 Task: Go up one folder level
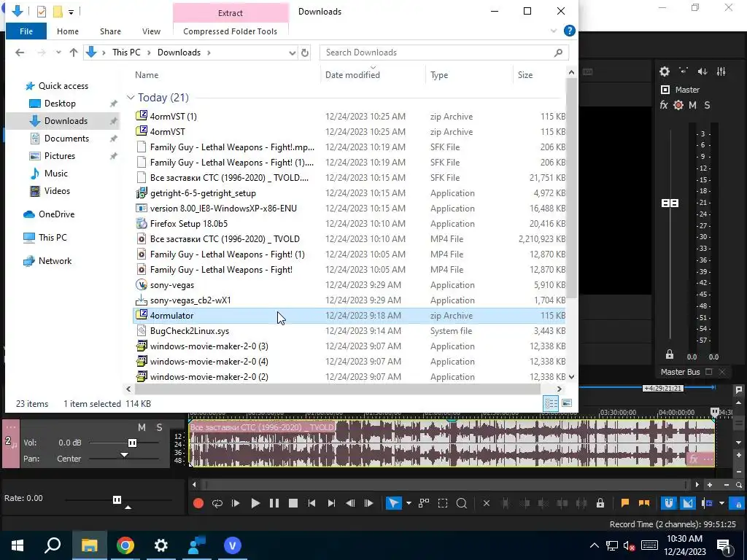click(74, 52)
